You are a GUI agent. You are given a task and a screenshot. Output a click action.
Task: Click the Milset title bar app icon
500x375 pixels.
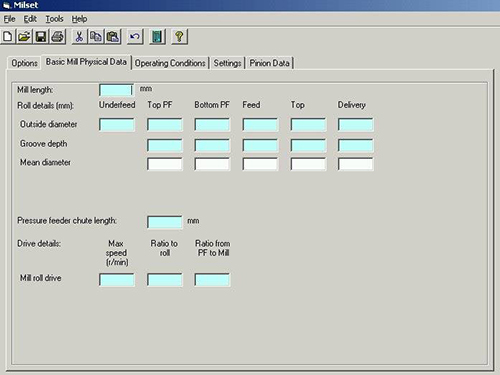pos(6,5)
